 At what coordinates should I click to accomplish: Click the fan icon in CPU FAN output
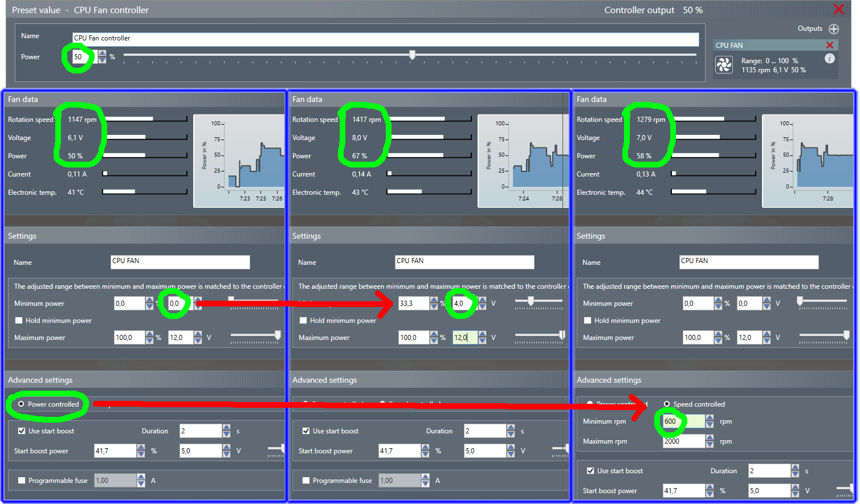724,65
